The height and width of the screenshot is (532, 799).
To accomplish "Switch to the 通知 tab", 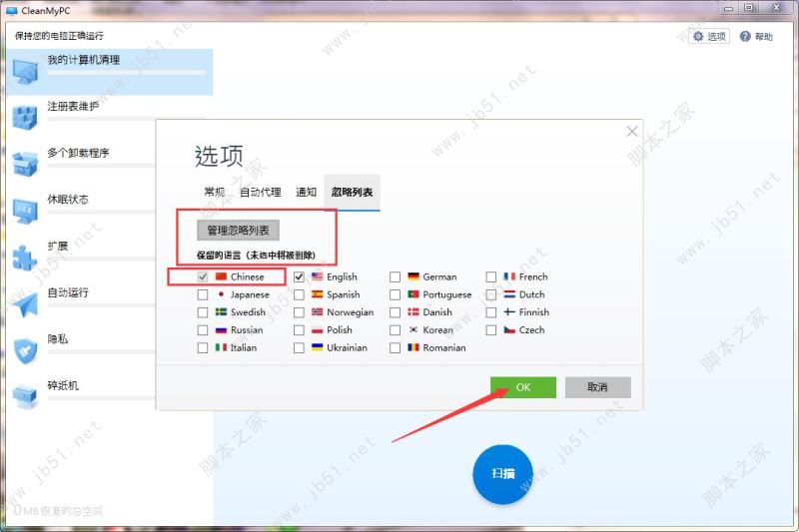I will click(x=306, y=192).
